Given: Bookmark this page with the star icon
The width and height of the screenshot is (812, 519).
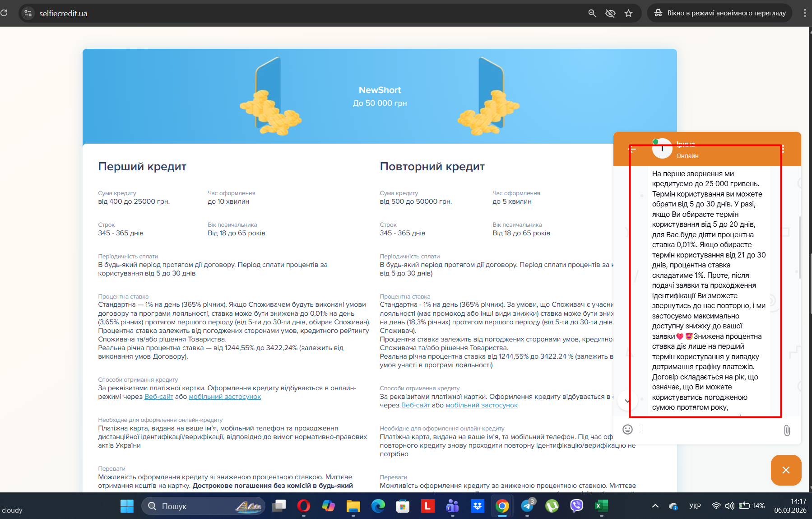Looking at the screenshot, I should click(x=628, y=13).
